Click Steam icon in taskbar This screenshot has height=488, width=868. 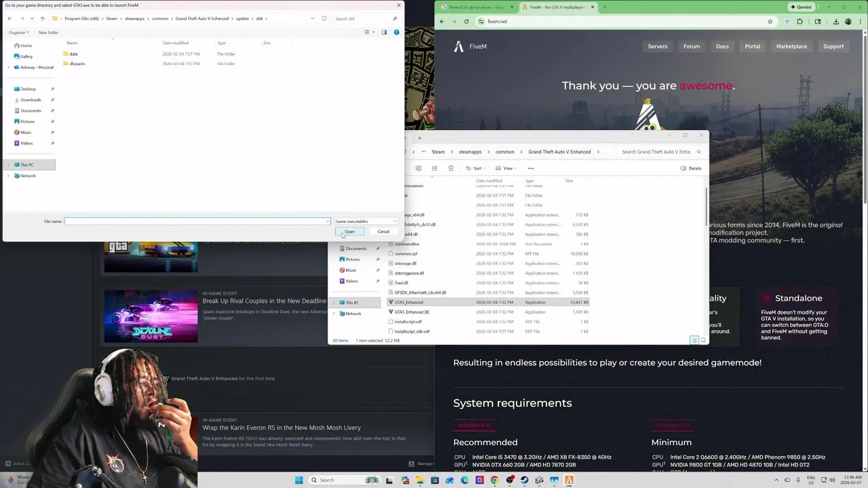coord(524,480)
